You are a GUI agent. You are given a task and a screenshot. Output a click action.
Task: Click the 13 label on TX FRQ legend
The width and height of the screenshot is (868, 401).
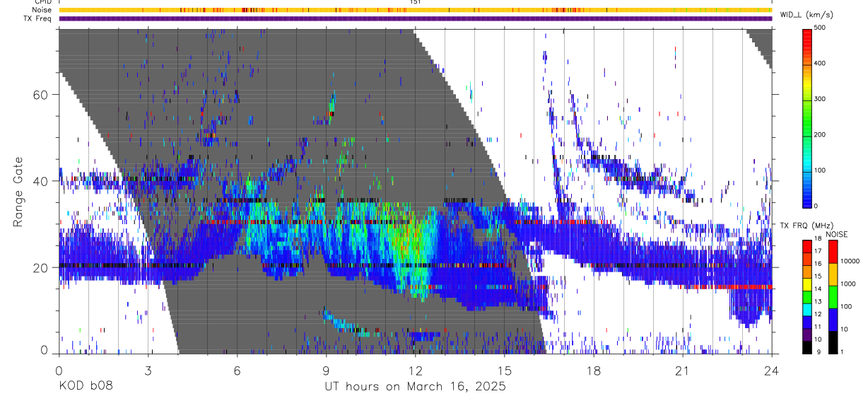point(817,302)
